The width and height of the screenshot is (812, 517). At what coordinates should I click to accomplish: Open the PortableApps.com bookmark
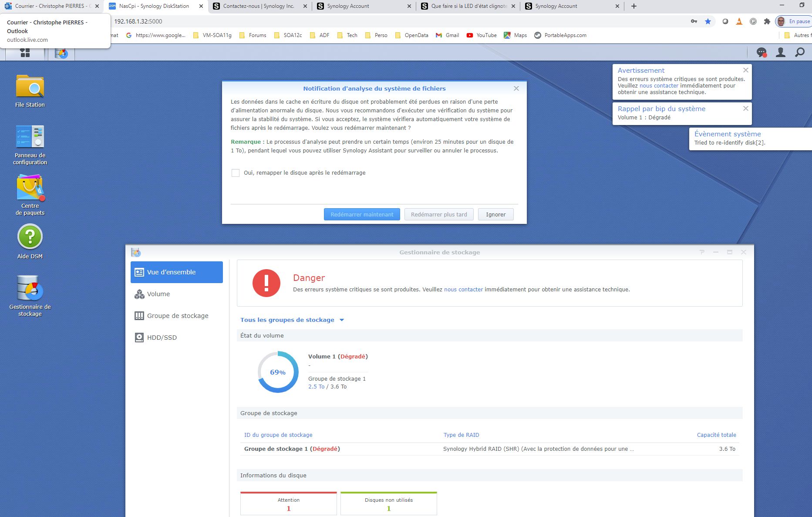coord(560,35)
